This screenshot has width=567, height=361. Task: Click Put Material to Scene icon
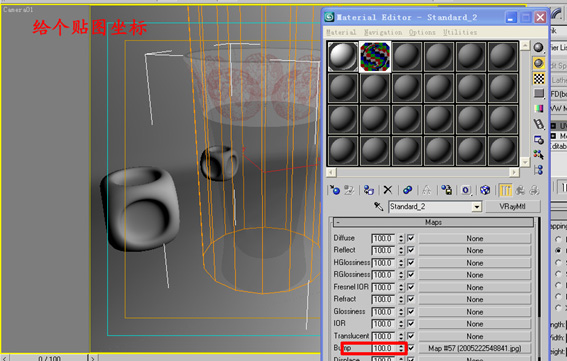click(349, 190)
